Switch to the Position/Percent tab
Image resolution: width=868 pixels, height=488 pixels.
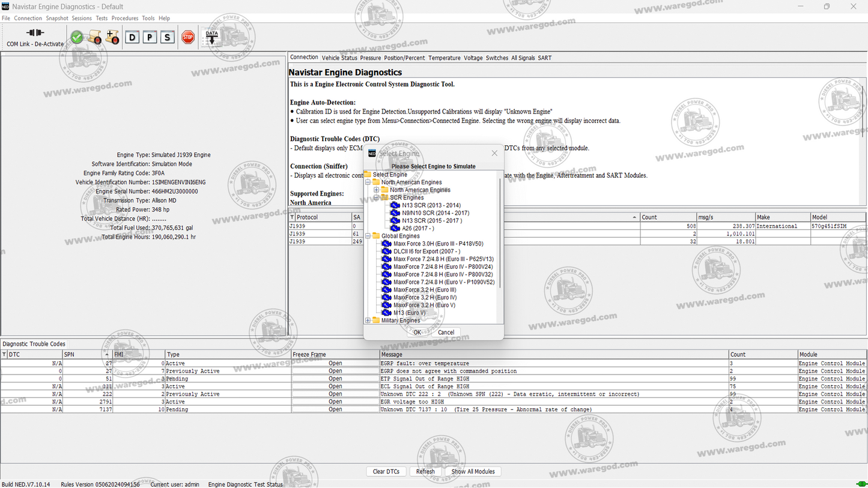click(x=404, y=58)
